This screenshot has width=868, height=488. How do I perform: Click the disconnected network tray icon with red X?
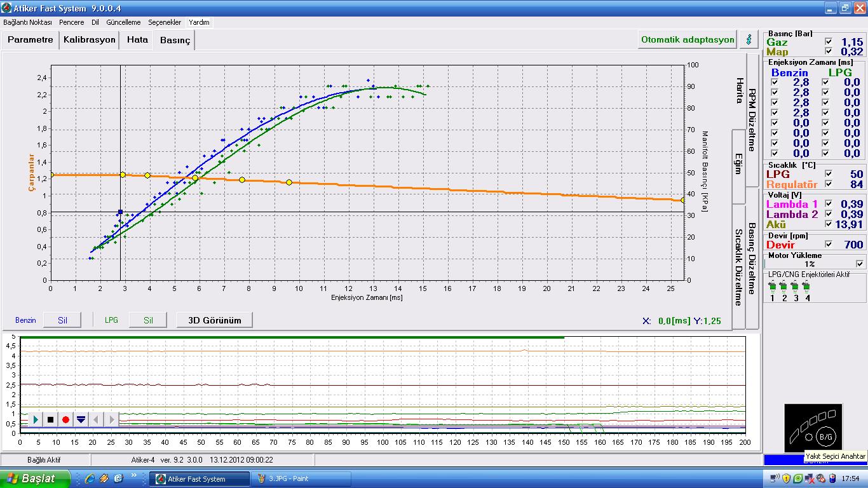pos(810,478)
